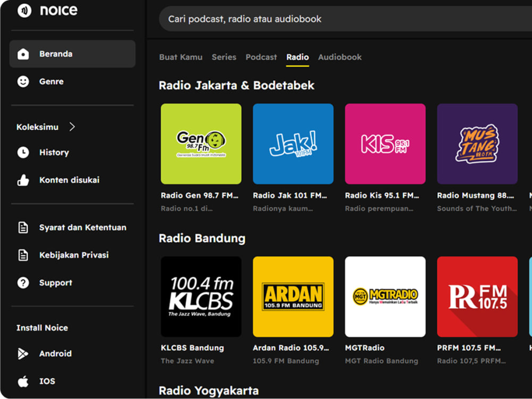The image size is (532, 399).
Task: Open Jak 101 FM radio thumbnail
Action: pyautogui.click(x=293, y=144)
